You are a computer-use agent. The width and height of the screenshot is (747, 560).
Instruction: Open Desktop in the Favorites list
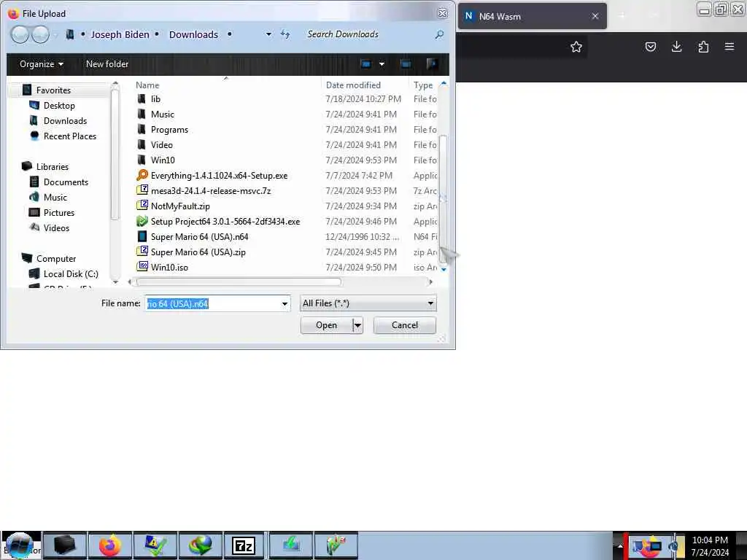[59, 105]
